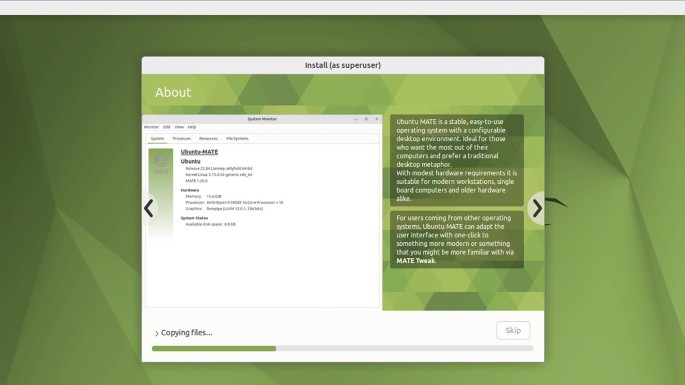
Task: Click the 'Copying files...' status text
Action: pos(187,333)
